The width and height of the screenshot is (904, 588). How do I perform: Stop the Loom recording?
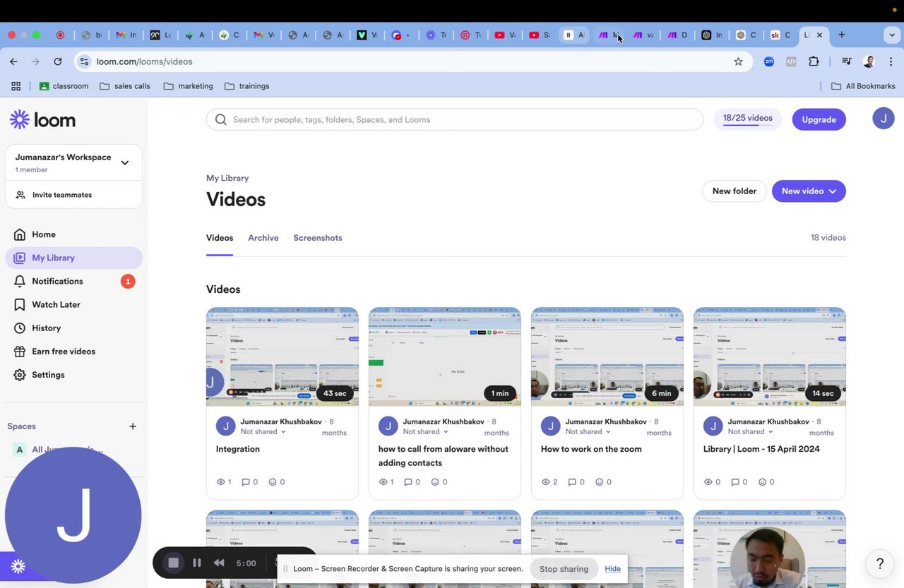[173, 563]
